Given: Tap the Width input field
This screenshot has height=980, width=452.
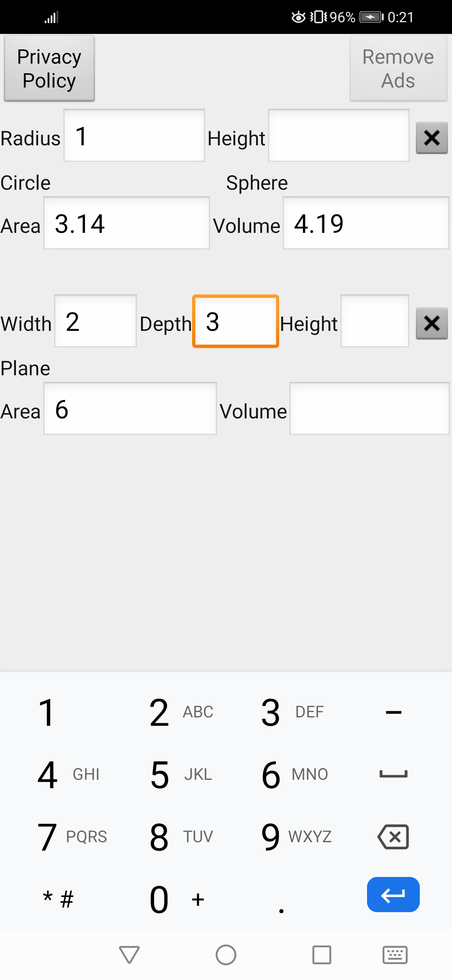Looking at the screenshot, I should pos(95,321).
